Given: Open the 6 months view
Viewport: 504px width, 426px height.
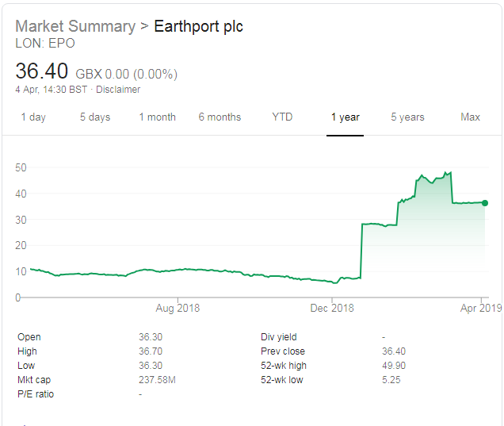Looking at the screenshot, I should point(220,117).
